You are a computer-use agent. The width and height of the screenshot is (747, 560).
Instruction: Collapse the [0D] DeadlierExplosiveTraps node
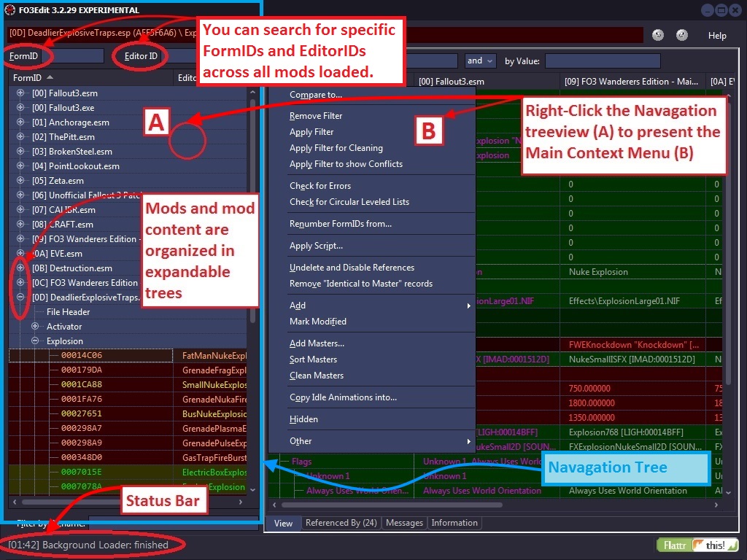coord(20,297)
